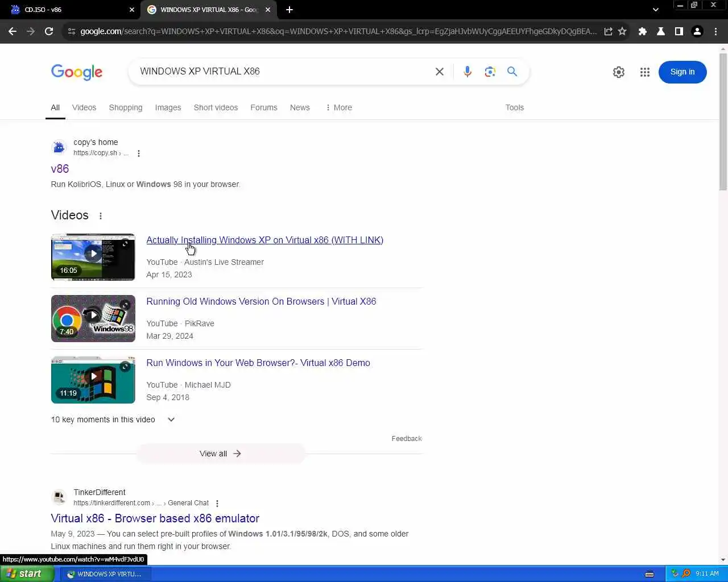Open a new browser tab
Screen dimensions: 728x582
pyautogui.click(x=289, y=10)
